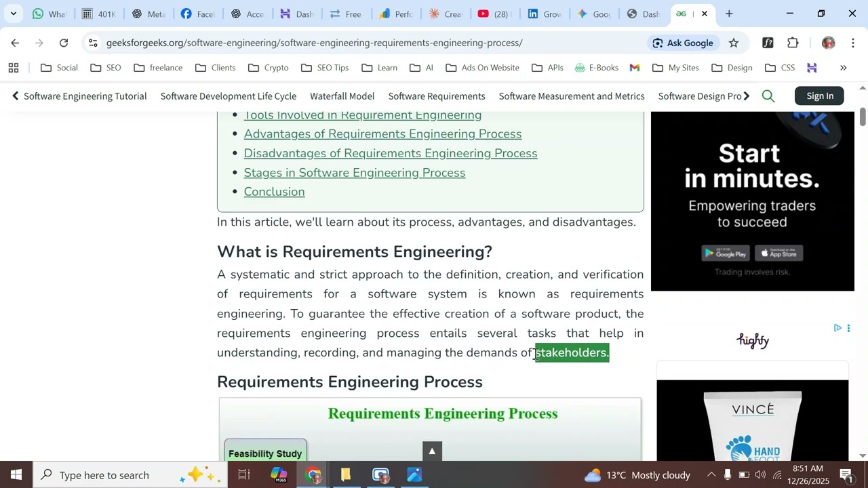Expand the tab search dropdown arrow
This screenshot has width=868, height=488.
point(13,14)
